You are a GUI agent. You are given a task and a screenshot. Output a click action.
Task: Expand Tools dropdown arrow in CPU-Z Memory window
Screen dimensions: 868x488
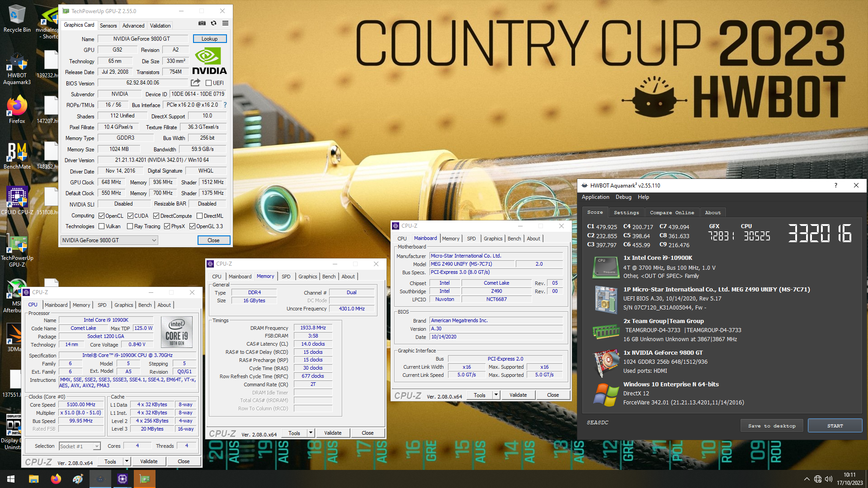pos(311,433)
